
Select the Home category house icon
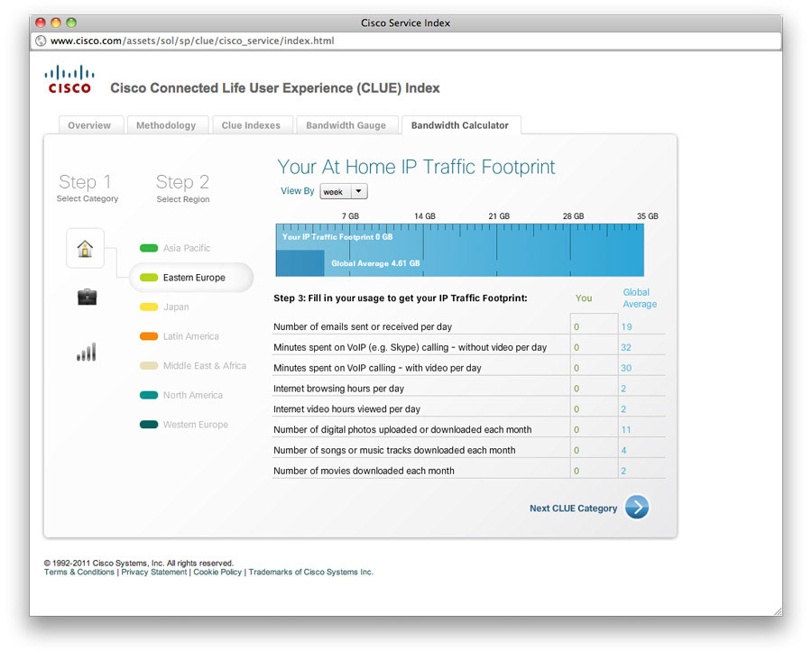coord(86,248)
